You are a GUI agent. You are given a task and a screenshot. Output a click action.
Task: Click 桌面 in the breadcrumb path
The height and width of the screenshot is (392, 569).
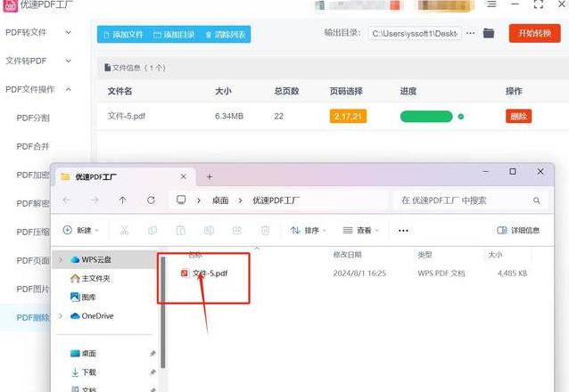point(220,200)
